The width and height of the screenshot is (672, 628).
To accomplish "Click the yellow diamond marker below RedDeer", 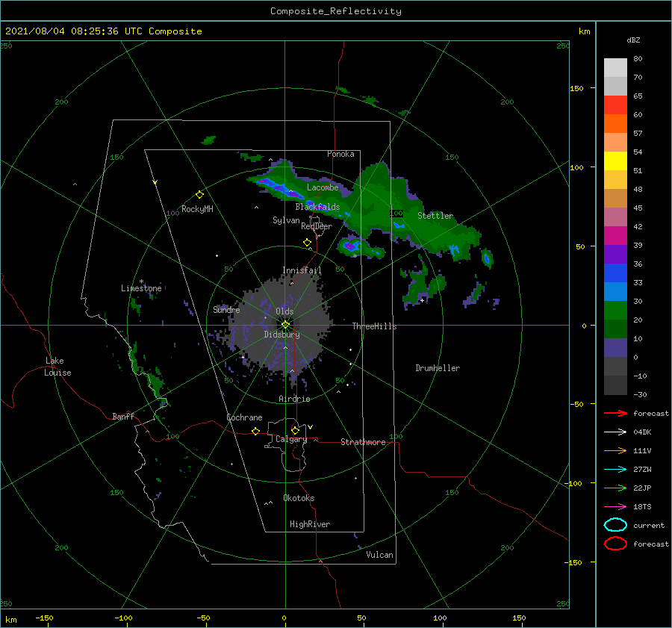I will [307, 243].
